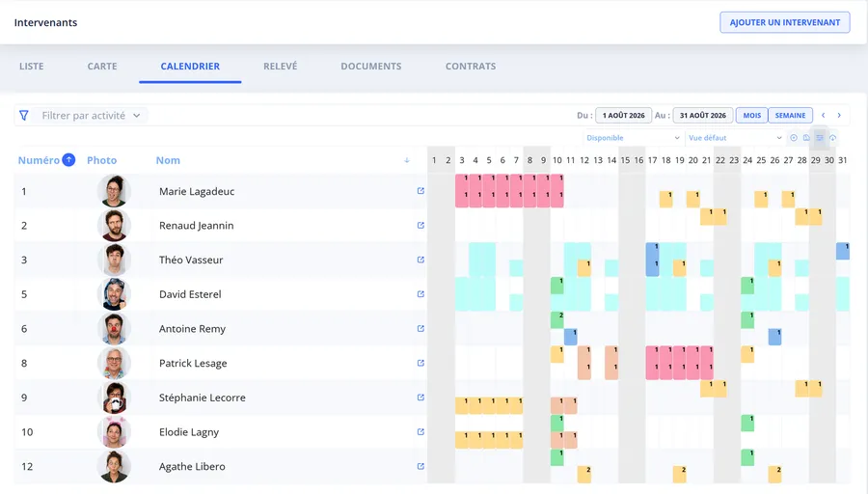Click Antoine Remy's red-nose photo

click(x=114, y=328)
